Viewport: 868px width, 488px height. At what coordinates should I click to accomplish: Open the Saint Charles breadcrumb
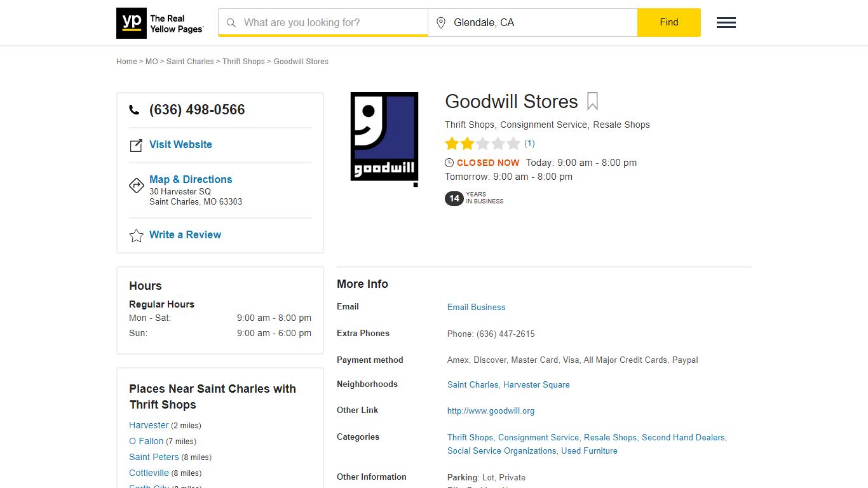pos(190,62)
